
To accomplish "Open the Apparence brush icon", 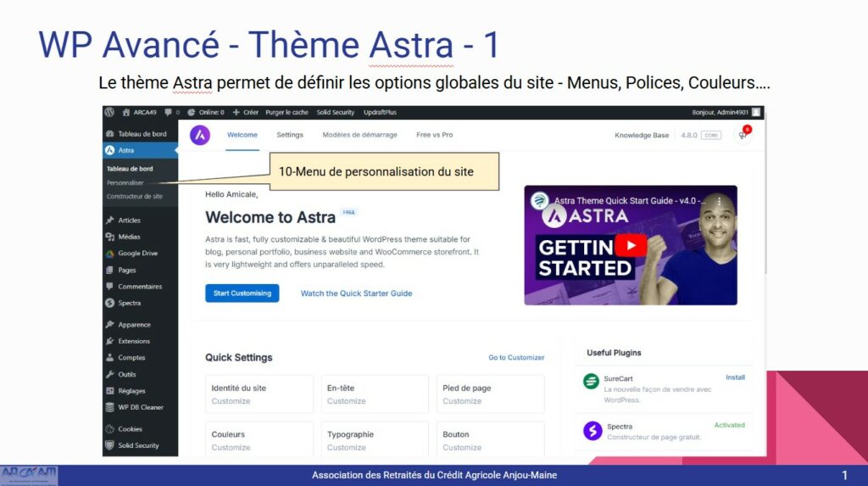I will click(109, 324).
